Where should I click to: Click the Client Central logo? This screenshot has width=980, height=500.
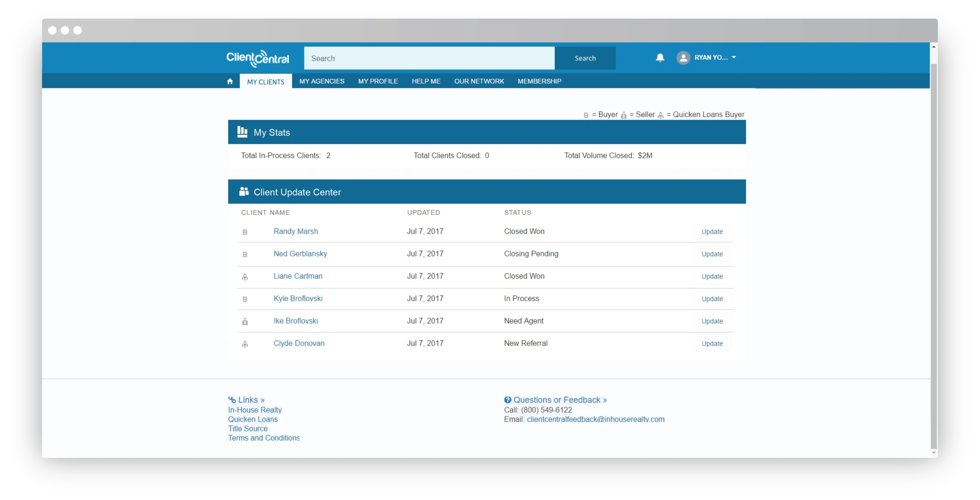[257, 58]
